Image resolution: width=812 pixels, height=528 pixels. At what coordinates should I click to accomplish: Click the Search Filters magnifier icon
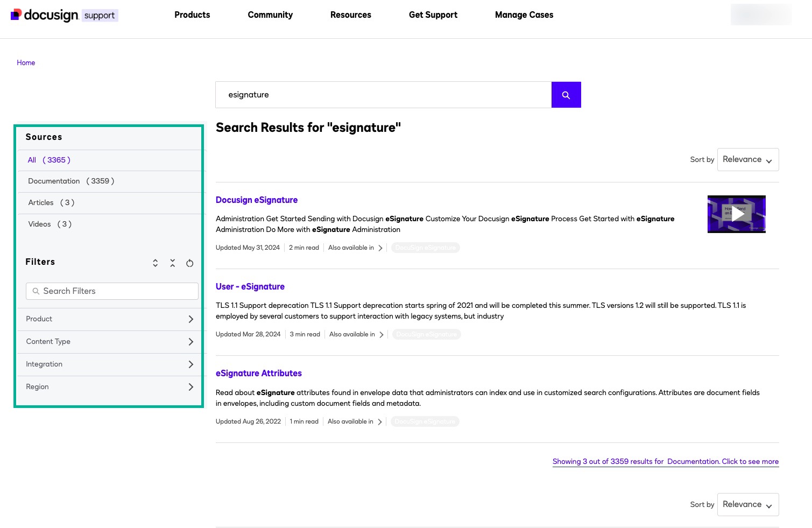tap(36, 291)
